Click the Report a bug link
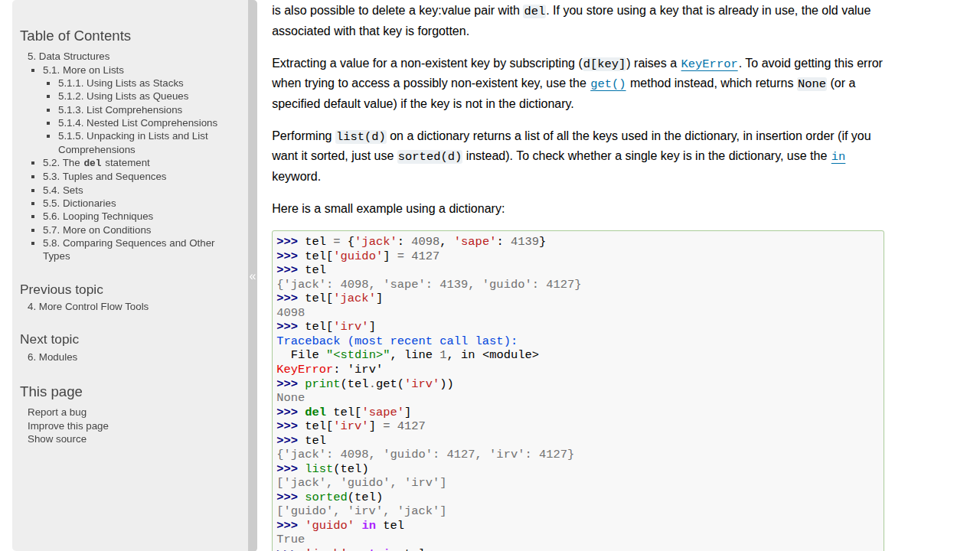The height and width of the screenshot is (551, 980). tap(57, 412)
